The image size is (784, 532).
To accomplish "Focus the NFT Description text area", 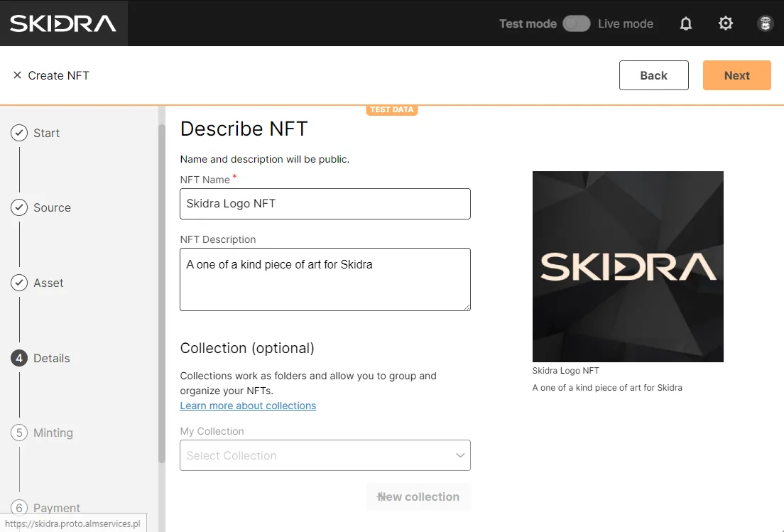I will point(325,280).
